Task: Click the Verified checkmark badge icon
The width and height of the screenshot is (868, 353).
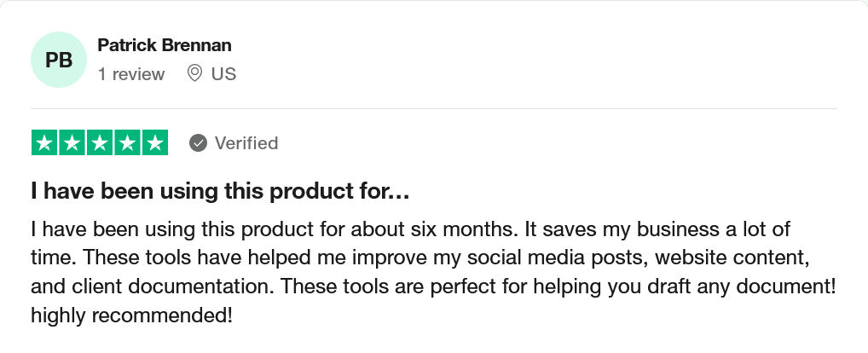Action: tap(198, 143)
